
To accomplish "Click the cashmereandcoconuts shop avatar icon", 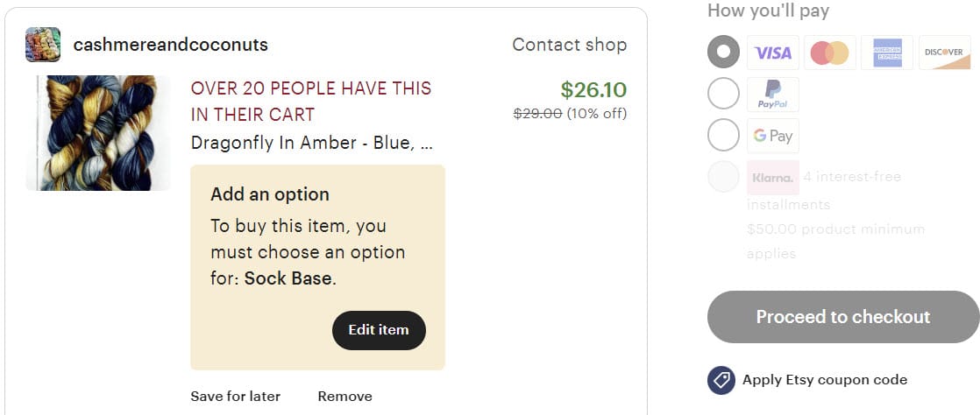I will pyautogui.click(x=43, y=45).
